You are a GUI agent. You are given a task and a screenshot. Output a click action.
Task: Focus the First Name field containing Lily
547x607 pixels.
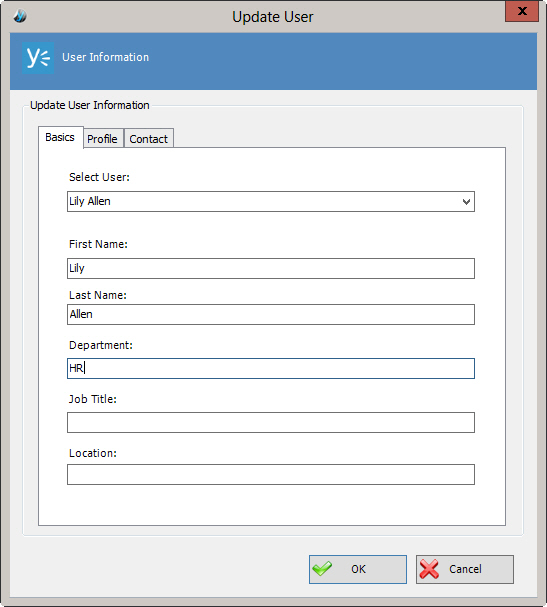[271, 268]
